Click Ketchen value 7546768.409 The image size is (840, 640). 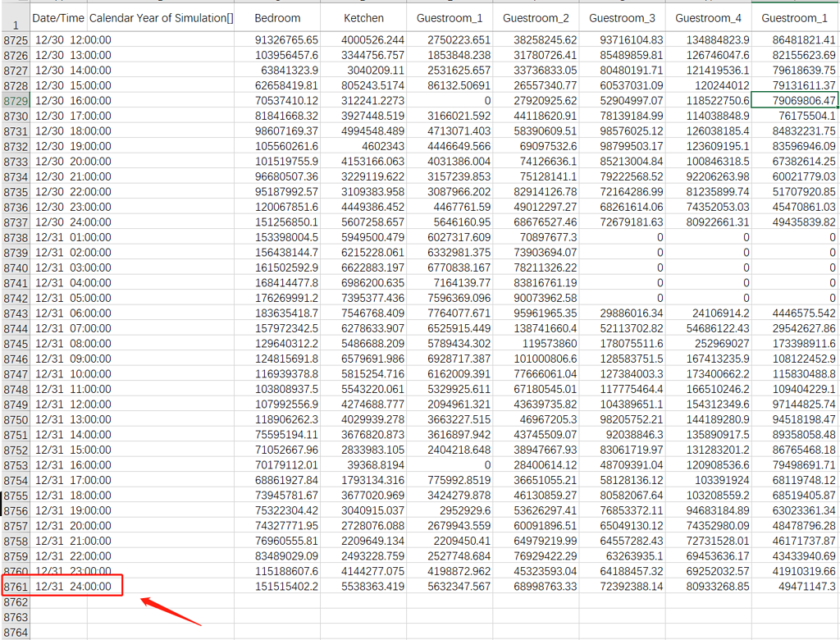(363, 313)
